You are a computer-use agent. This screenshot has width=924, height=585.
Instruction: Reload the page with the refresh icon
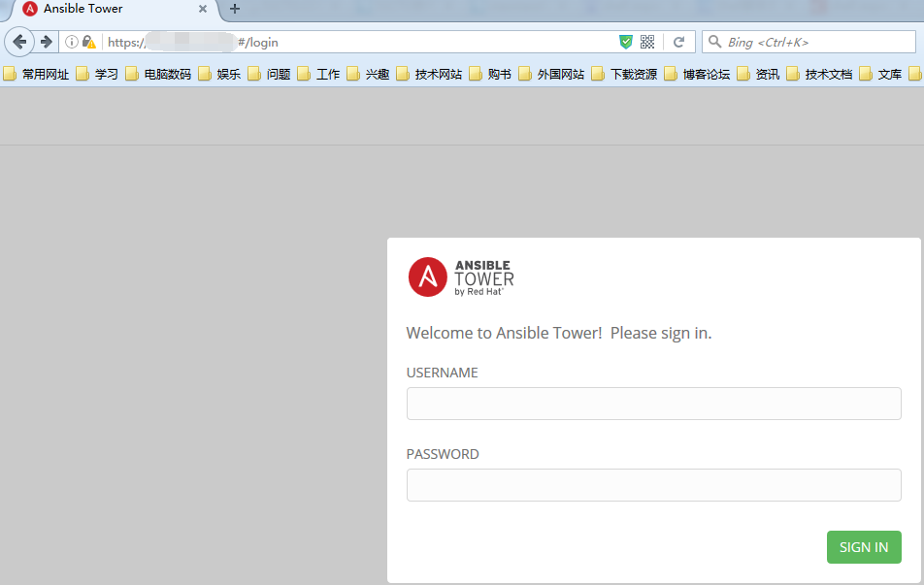point(678,42)
